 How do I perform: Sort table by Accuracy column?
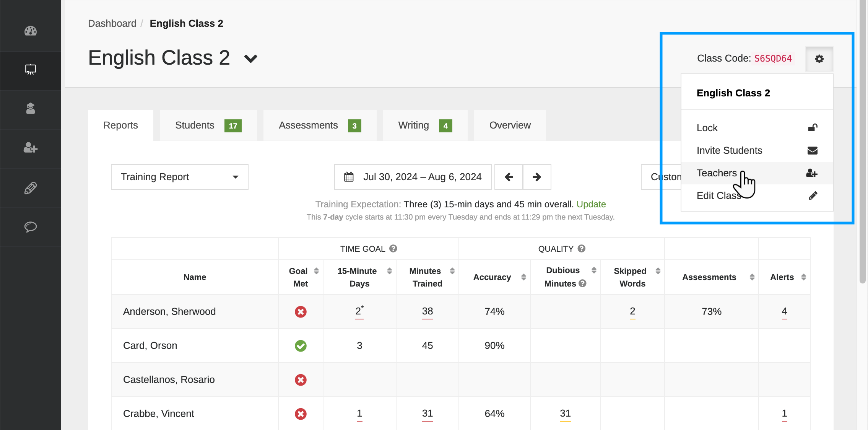tap(523, 277)
